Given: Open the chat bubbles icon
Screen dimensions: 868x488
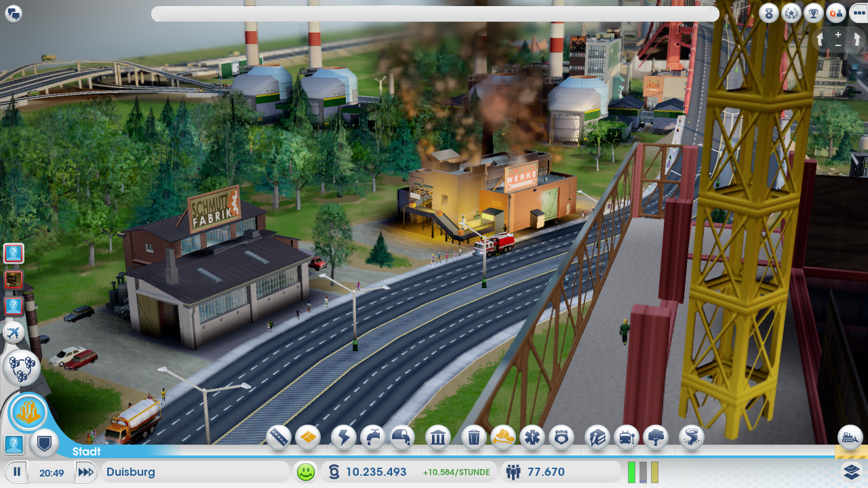Looking at the screenshot, I should pos(14,14).
